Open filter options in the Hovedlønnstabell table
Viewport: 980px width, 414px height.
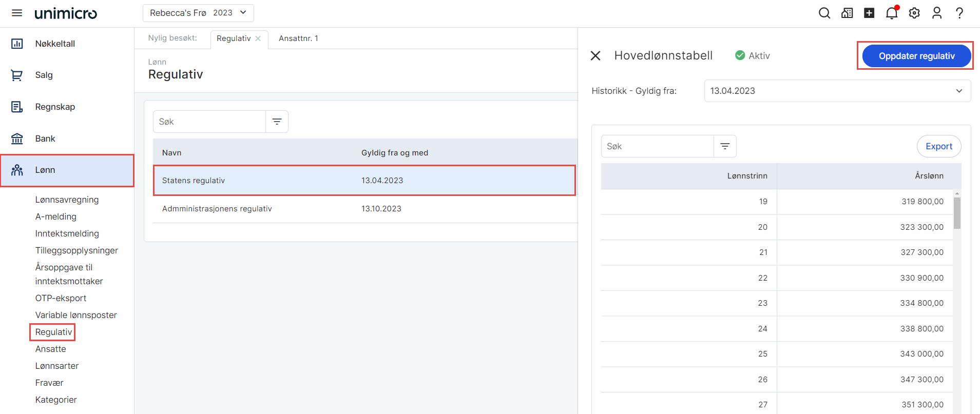click(x=725, y=146)
